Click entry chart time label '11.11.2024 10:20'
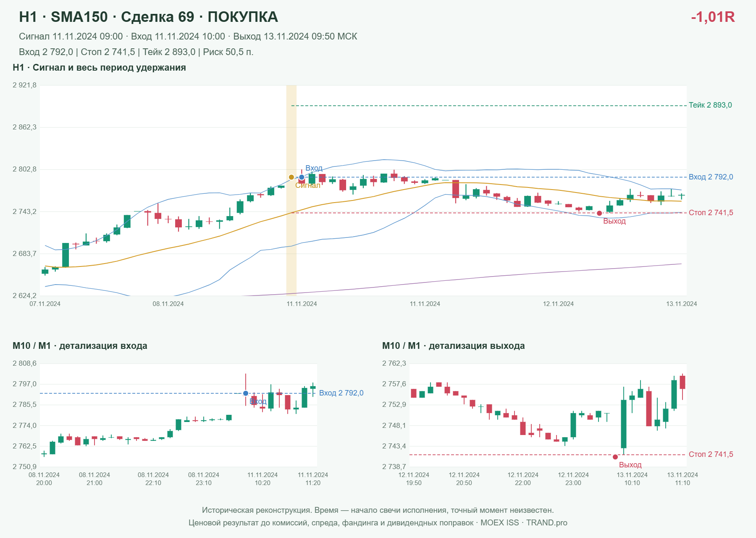 262,479
